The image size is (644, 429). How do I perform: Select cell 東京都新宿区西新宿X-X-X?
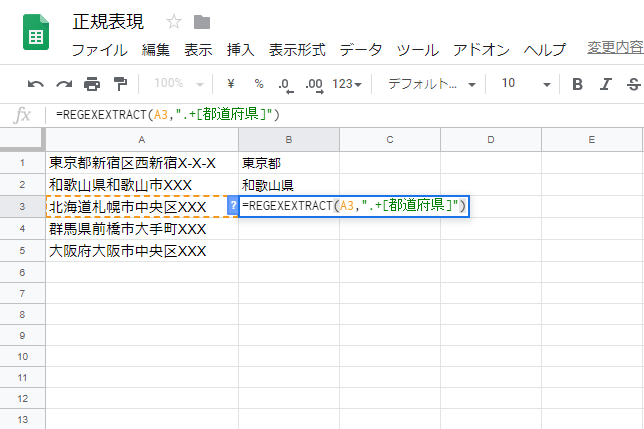pyautogui.click(x=142, y=163)
